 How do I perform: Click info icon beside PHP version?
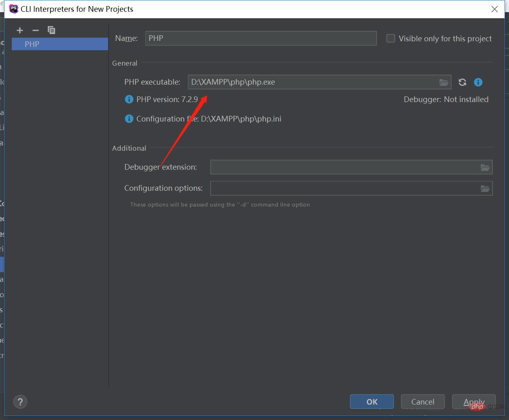point(129,99)
